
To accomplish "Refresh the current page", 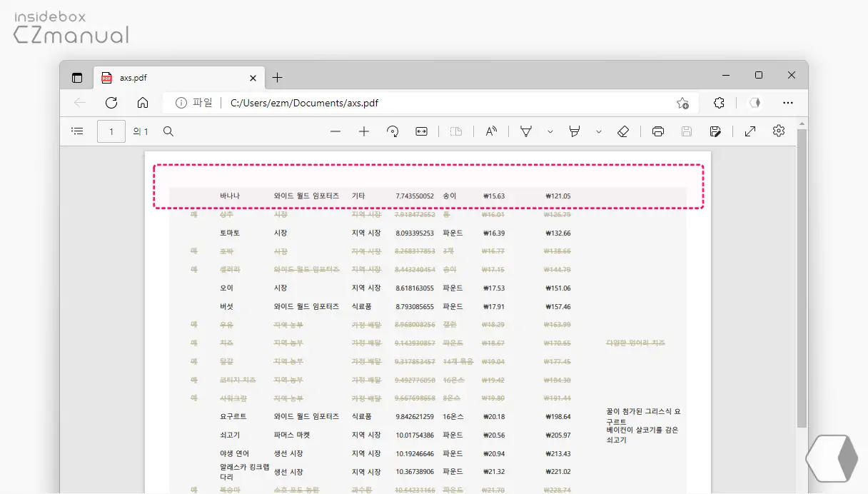I will 111,103.
